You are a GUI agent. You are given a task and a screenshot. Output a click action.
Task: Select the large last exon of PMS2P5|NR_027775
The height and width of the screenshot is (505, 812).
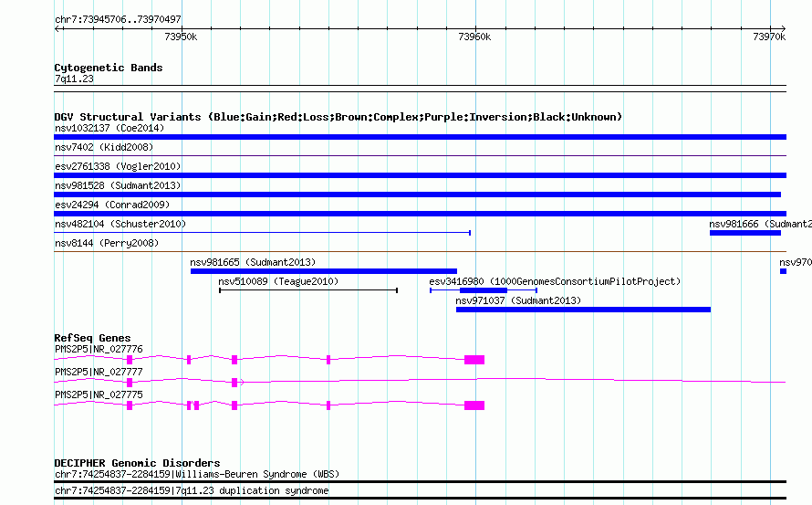[474, 405]
